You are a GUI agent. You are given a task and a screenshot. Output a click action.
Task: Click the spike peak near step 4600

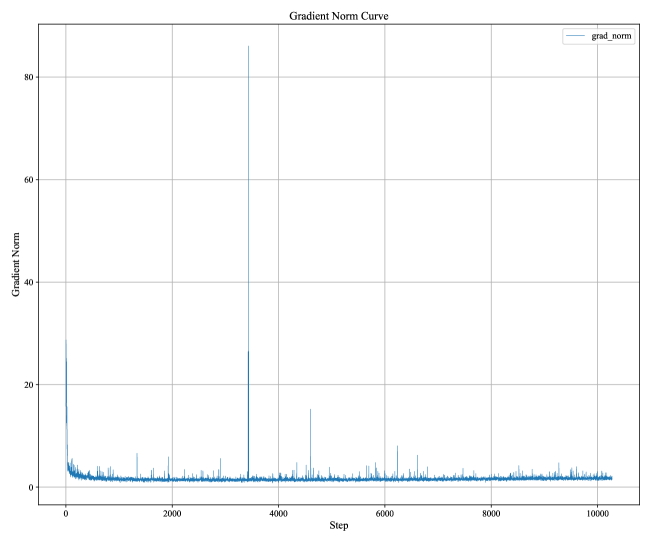[x=310, y=410]
